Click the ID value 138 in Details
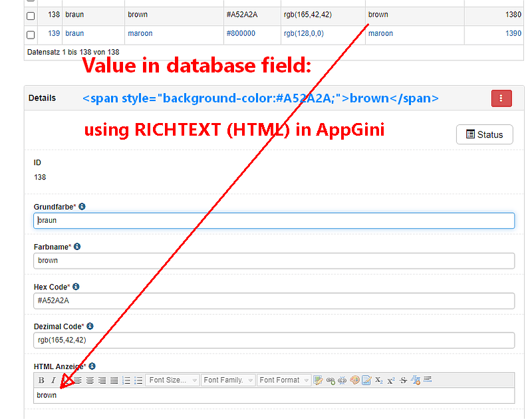Image resolution: width=532 pixels, height=419 pixels. pos(40,177)
